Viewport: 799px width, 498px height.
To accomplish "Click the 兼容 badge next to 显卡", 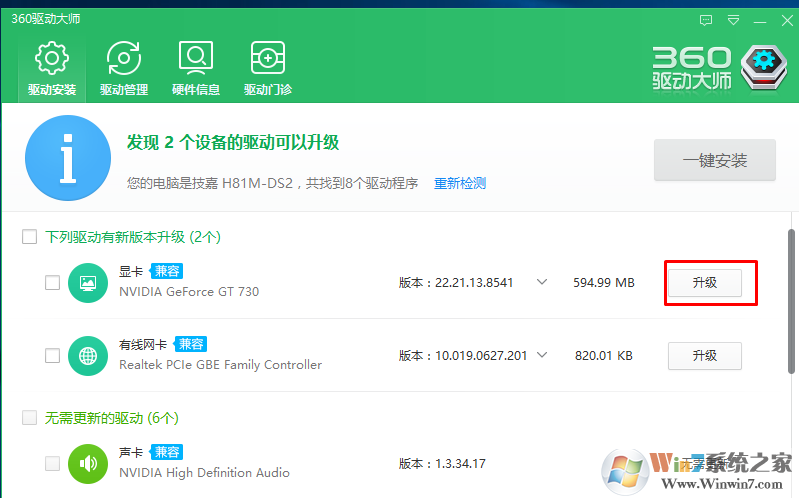I will pyautogui.click(x=166, y=271).
